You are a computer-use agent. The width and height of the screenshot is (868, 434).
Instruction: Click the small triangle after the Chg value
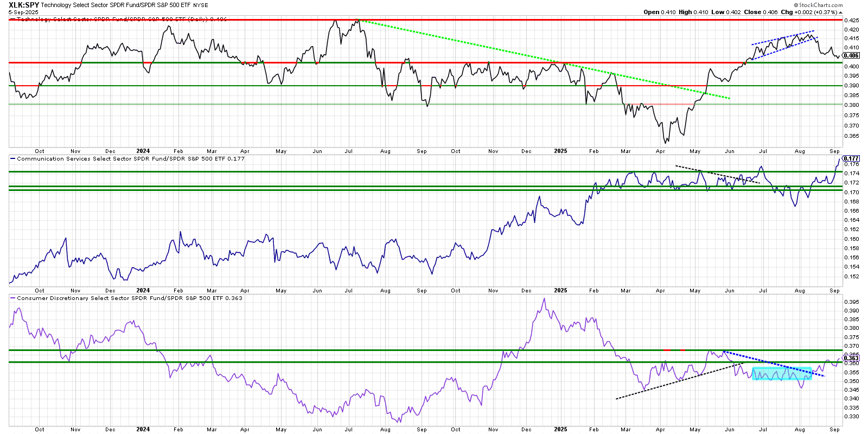841,12
